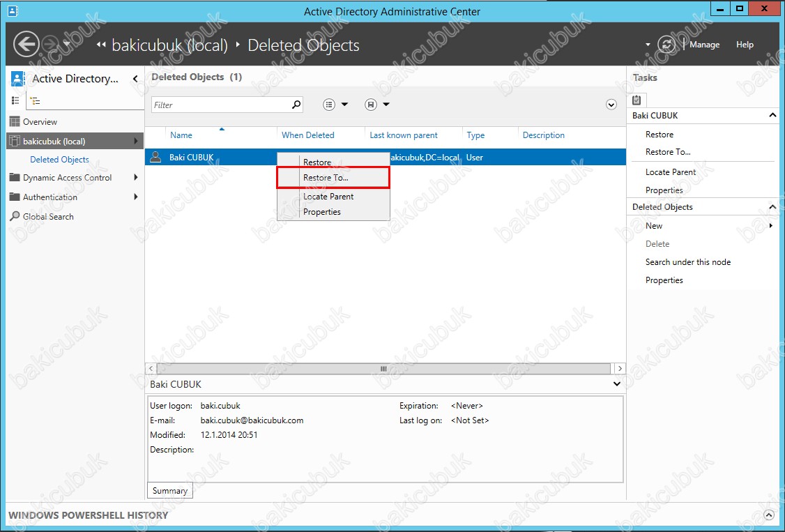785x532 pixels.
Task: Collapse the Baki CUBUK preview pane
Action: tap(617, 384)
